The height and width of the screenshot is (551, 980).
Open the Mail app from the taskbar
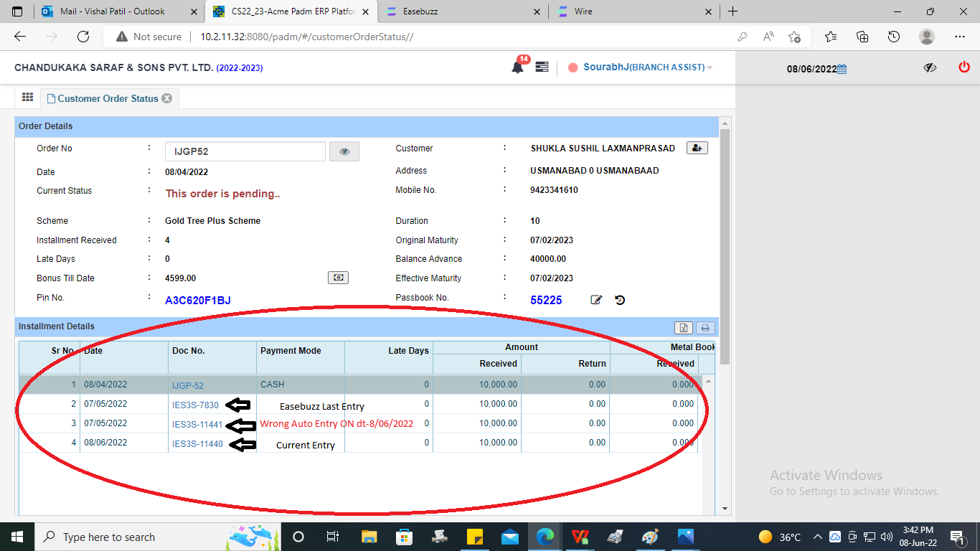tap(510, 537)
